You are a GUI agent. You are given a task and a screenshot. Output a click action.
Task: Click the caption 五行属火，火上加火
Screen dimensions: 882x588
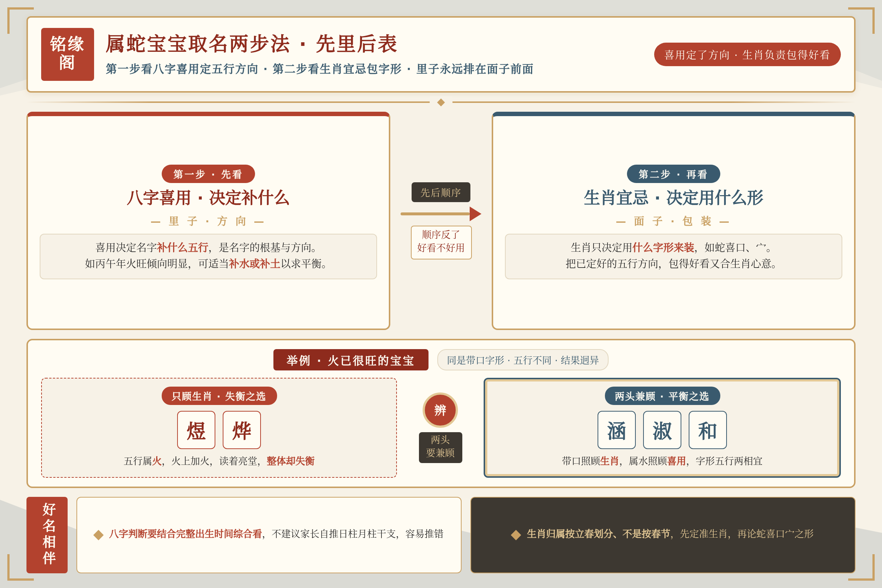click(x=219, y=461)
